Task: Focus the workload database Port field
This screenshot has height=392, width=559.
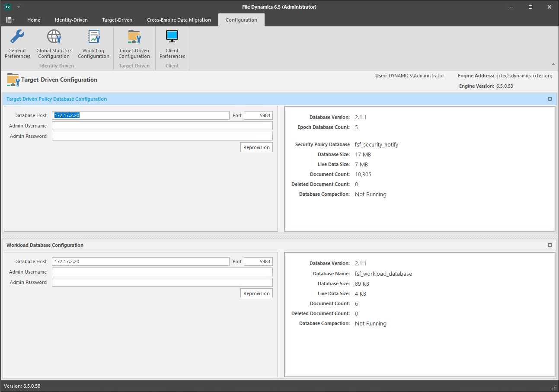Action: pos(258,261)
